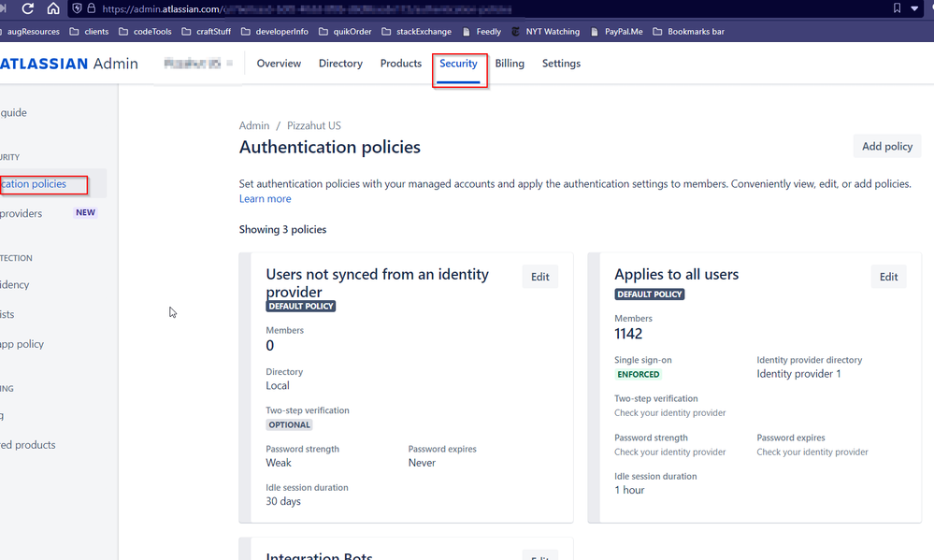Click the browser reload icon
Viewport: 934px width, 560px height.
coord(28,8)
